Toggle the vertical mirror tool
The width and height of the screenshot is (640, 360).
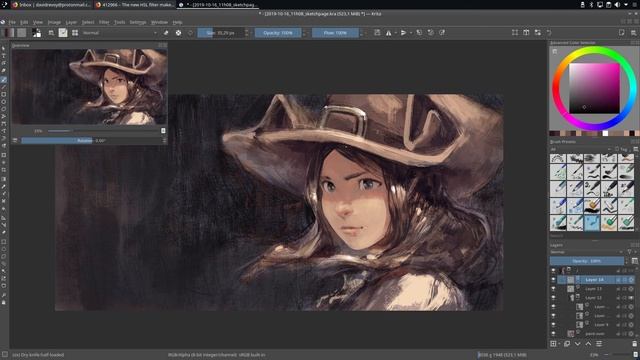point(403,33)
